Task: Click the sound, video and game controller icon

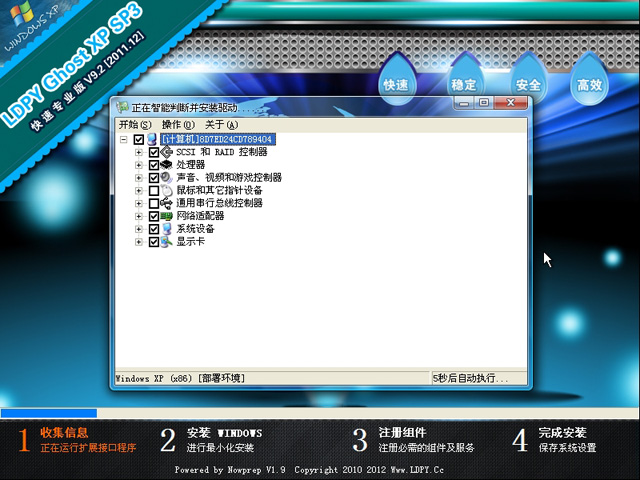Action: click(x=166, y=177)
